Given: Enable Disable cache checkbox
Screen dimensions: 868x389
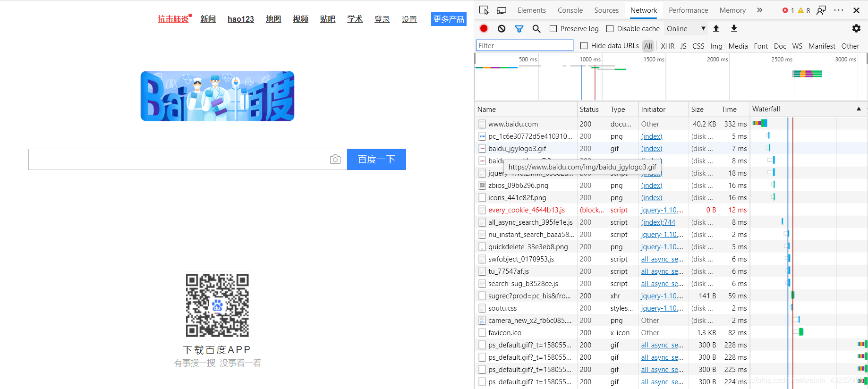Looking at the screenshot, I should [x=610, y=29].
